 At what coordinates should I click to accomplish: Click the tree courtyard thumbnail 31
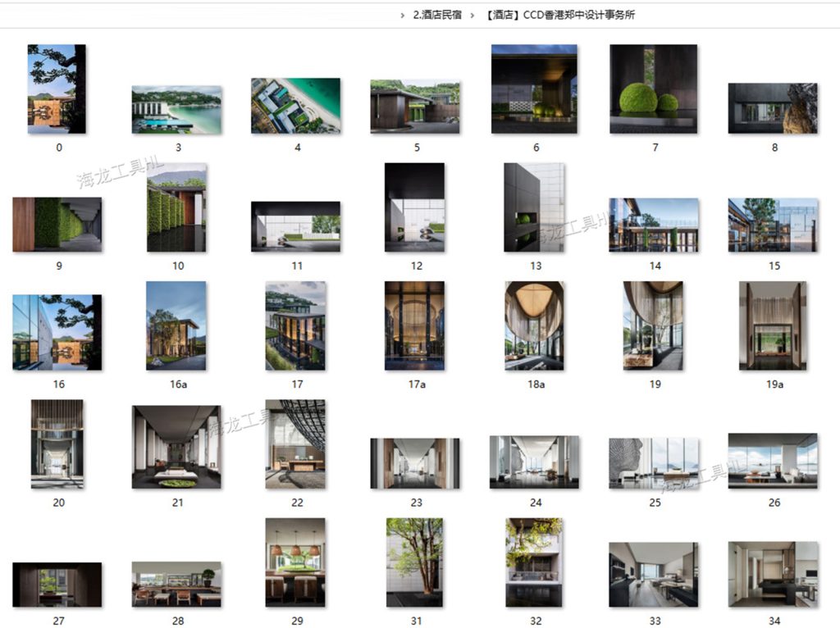tap(414, 562)
